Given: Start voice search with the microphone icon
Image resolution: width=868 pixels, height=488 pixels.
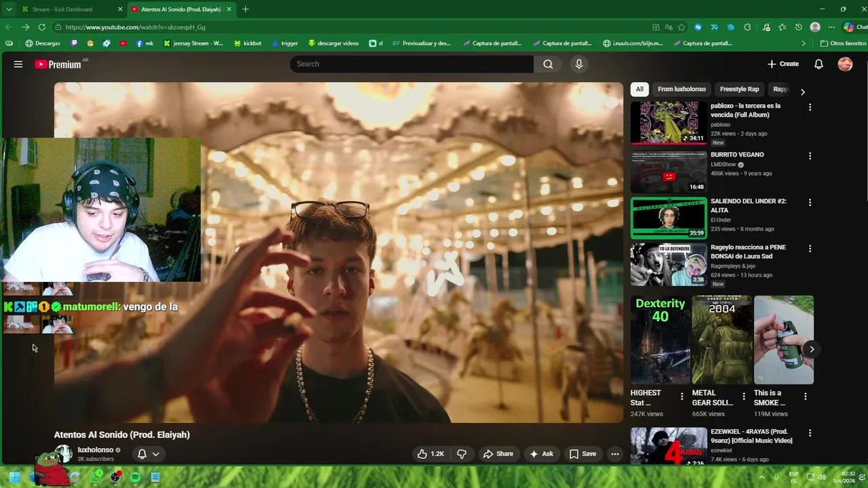Looking at the screenshot, I should click(578, 64).
